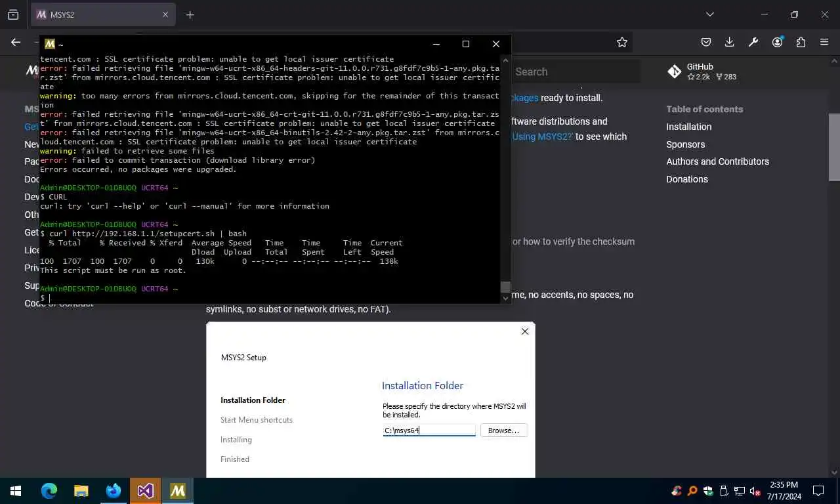The image size is (840, 504).
Task: Open a new browser tab
Action: click(x=190, y=14)
